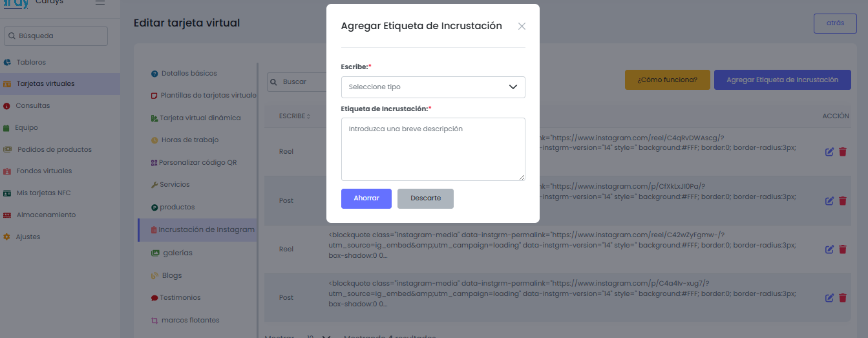Click the ¿Cómo funciona? button
This screenshot has height=338, width=868.
point(667,80)
